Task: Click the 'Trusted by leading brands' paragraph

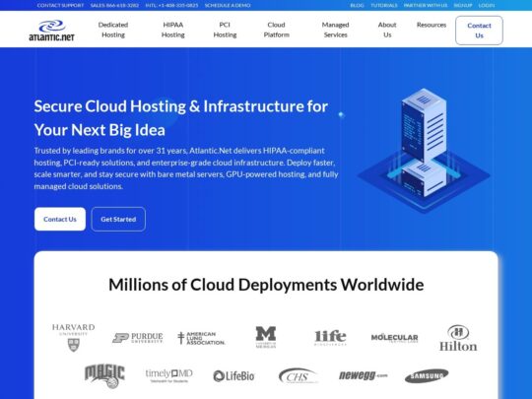Action: [186, 168]
